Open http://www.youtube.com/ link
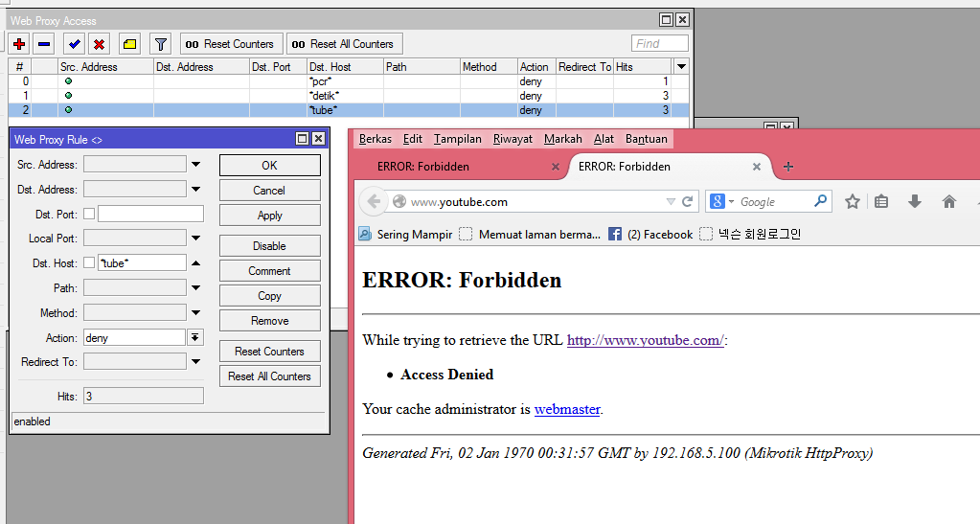This screenshot has width=980, height=524. [645, 340]
